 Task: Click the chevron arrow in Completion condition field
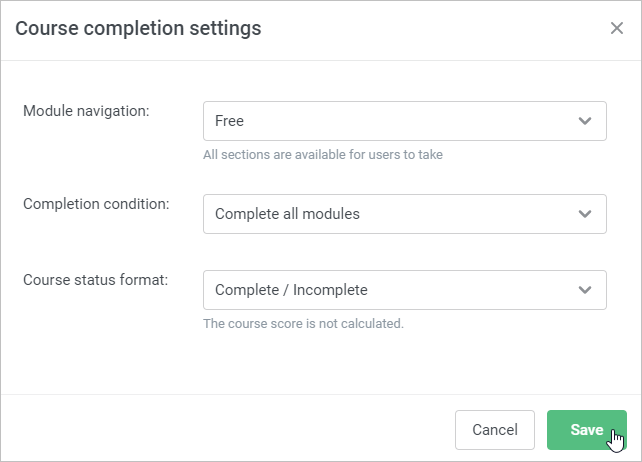pyautogui.click(x=585, y=214)
